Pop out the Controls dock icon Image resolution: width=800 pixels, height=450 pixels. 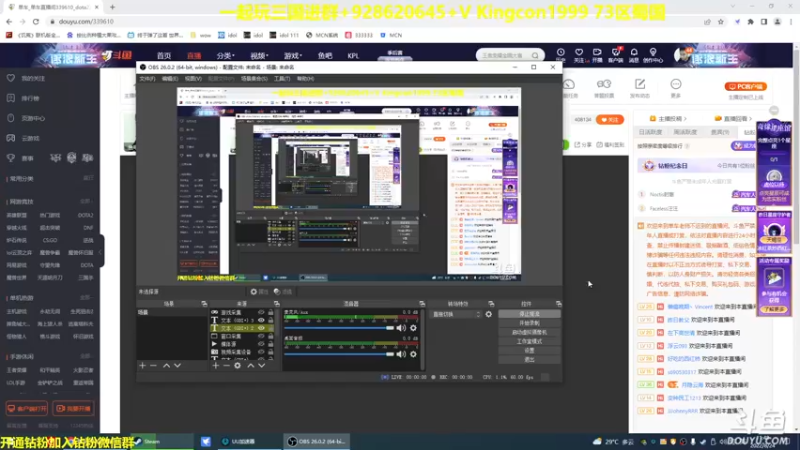click(559, 304)
